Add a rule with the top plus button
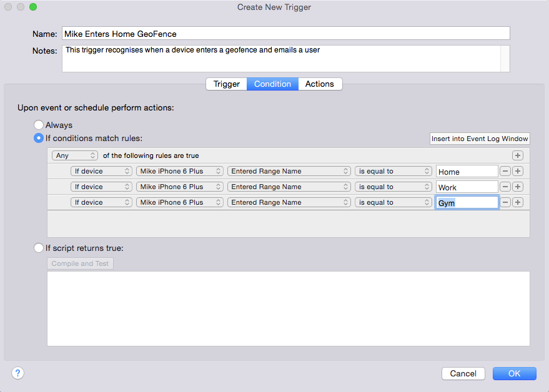Viewport: 549px width, 392px height. [518, 155]
